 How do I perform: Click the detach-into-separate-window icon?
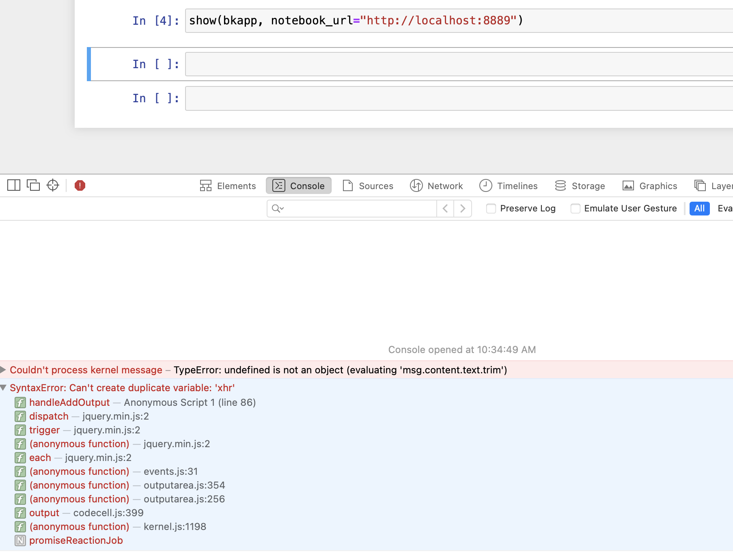click(x=33, y=185)
